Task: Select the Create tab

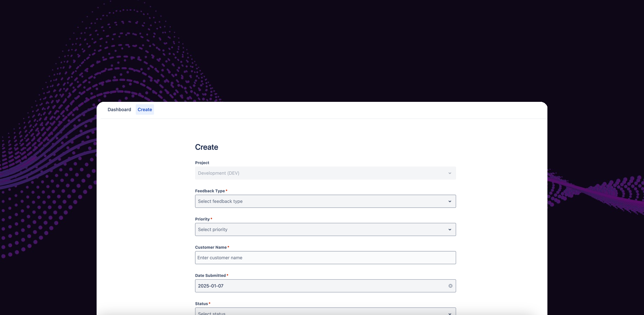Action: [x=145, y=110]
